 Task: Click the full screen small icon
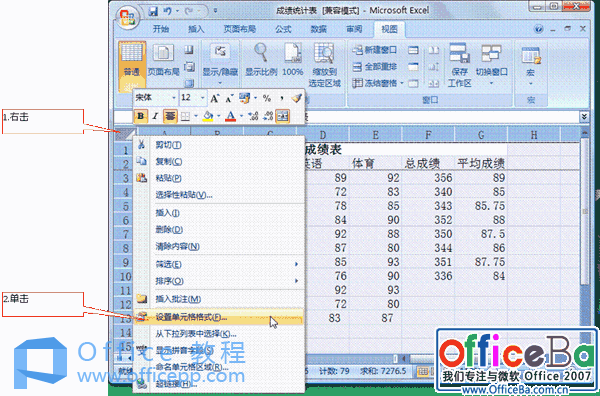(189, 83)
